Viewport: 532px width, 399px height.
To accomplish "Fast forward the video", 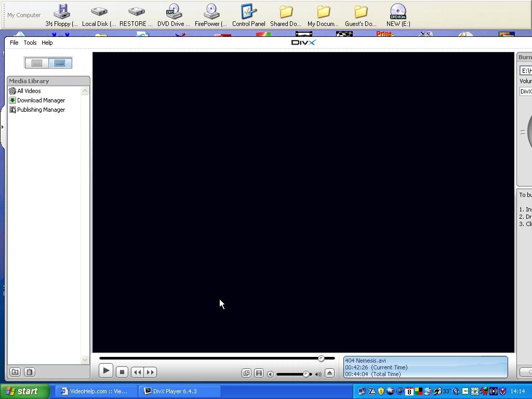I will pyautogui.click(x=150, y=372).
